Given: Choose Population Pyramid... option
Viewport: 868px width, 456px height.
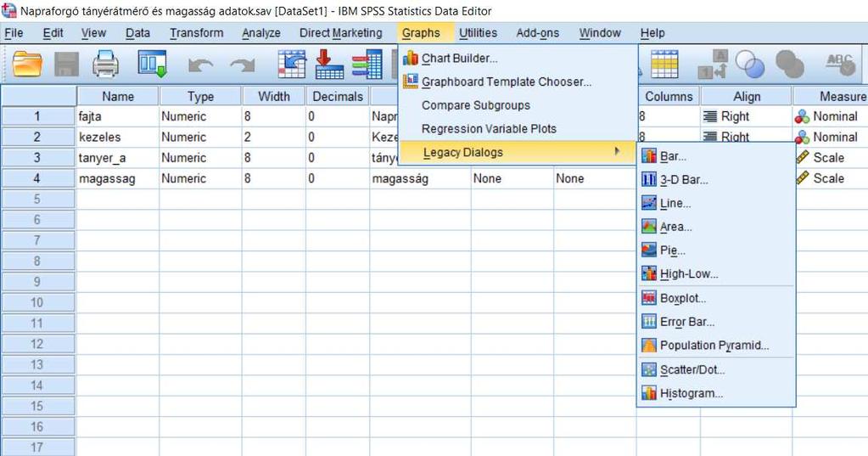Looking at the screenshot, I should (714, 346).
